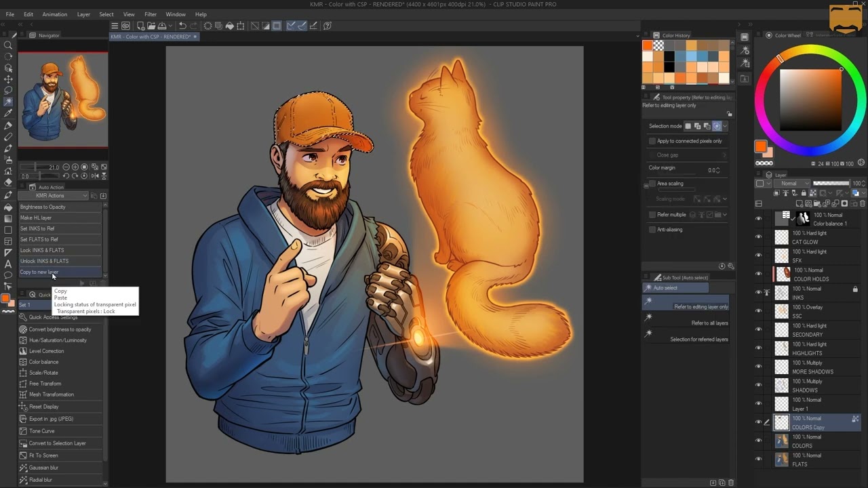
Task: Click the orange main color swatch
Action: click(760, 146)
